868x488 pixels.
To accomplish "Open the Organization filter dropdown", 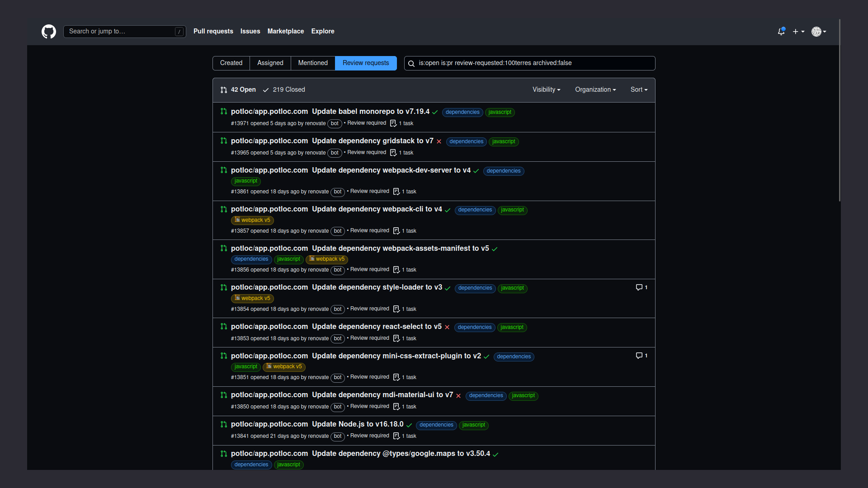I will (x=595, y=90).
